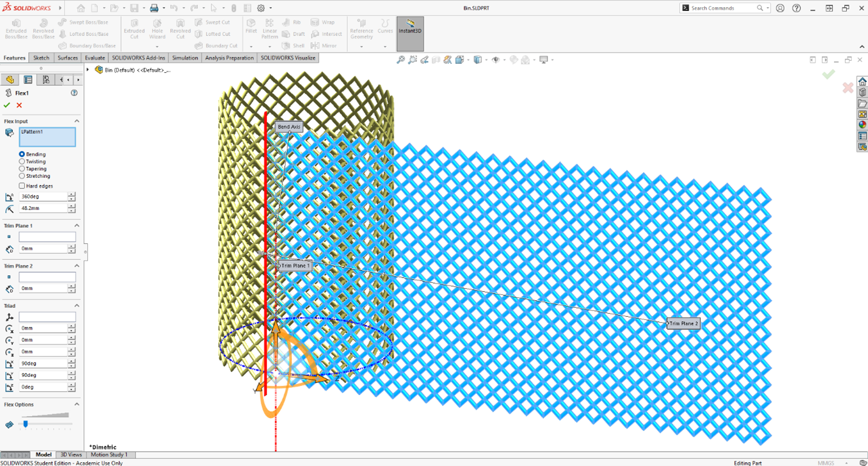
Task: Click the Print icon in the toolbar
Action: coord(154,8)
